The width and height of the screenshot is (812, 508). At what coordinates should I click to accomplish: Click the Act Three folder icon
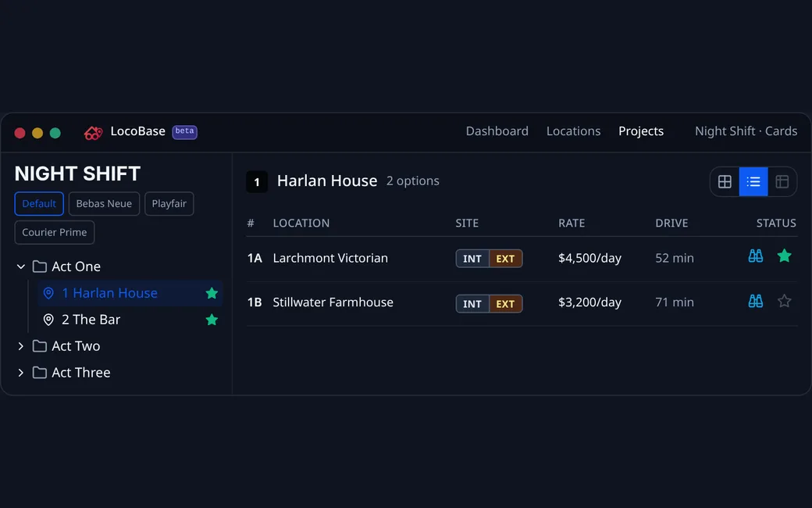point(39,372)
